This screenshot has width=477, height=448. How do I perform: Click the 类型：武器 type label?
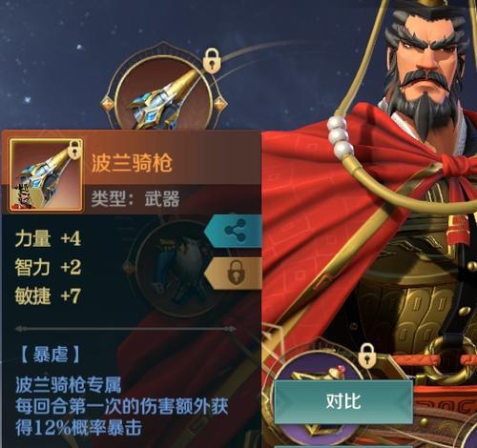click(x=135, y=199)
